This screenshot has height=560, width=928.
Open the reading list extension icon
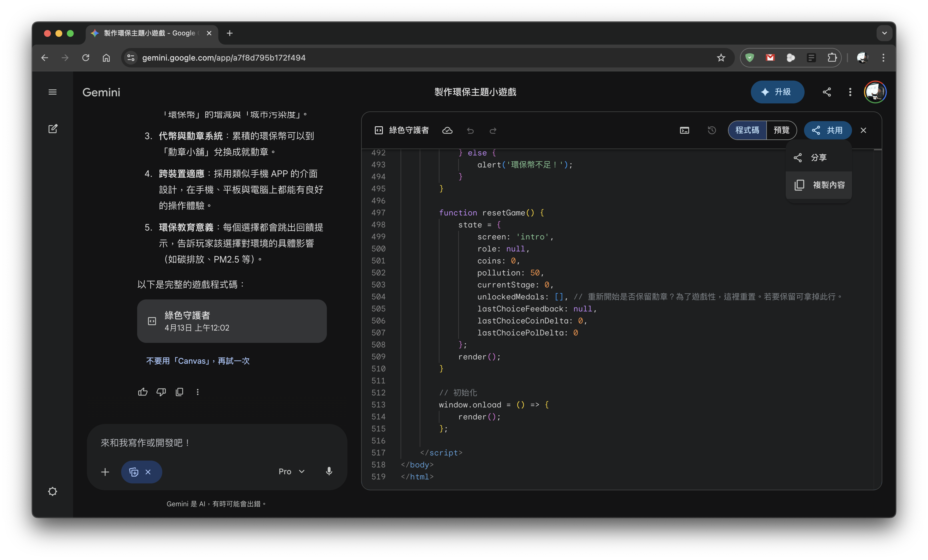click(811, 58)
